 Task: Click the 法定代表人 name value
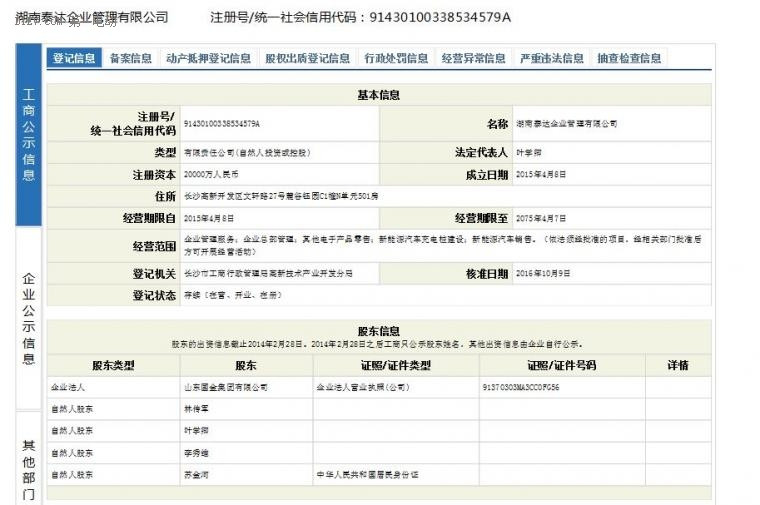(x=529, y=153)
